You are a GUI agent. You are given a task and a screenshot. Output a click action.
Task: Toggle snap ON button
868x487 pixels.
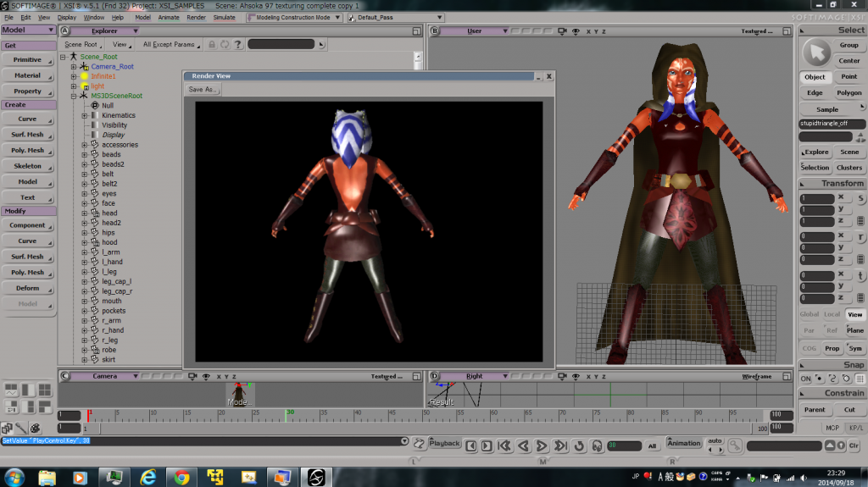tap(805, 379)
